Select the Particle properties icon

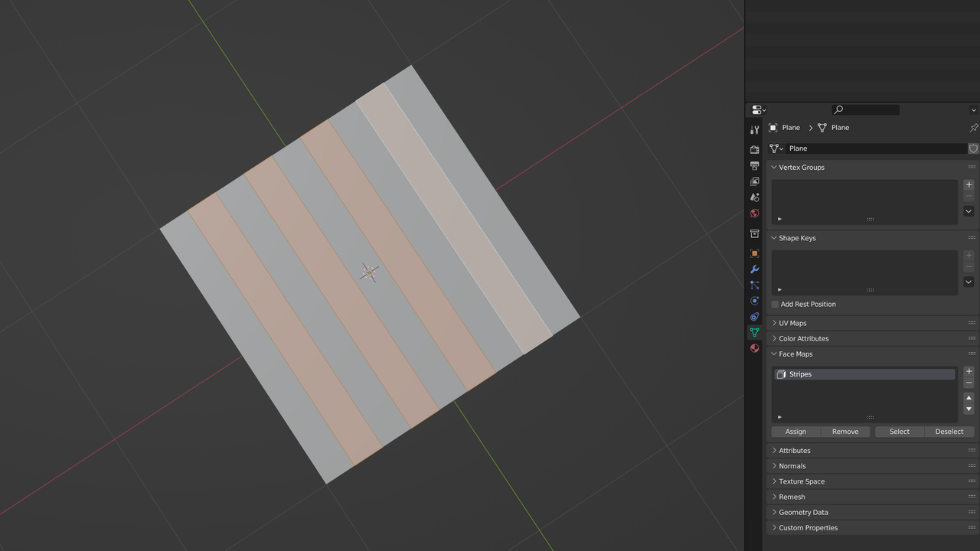tap(754, 285)
